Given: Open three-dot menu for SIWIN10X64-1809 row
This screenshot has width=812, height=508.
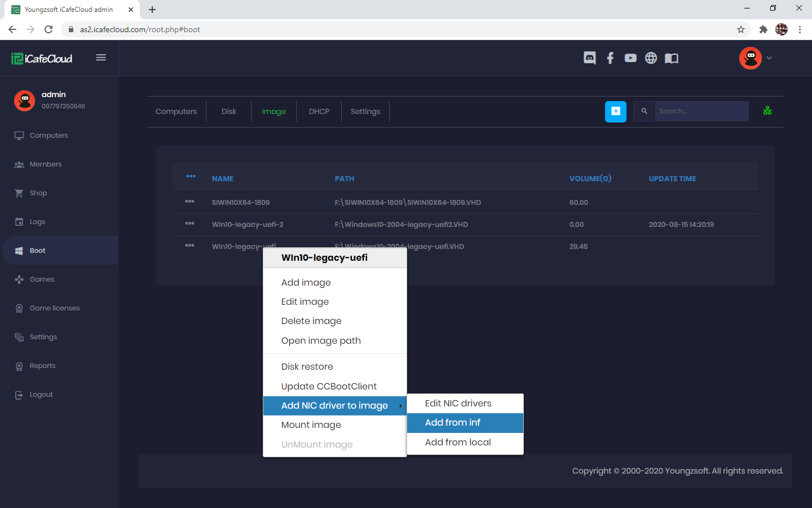Looking at the screenshot, I should (189, 202).
